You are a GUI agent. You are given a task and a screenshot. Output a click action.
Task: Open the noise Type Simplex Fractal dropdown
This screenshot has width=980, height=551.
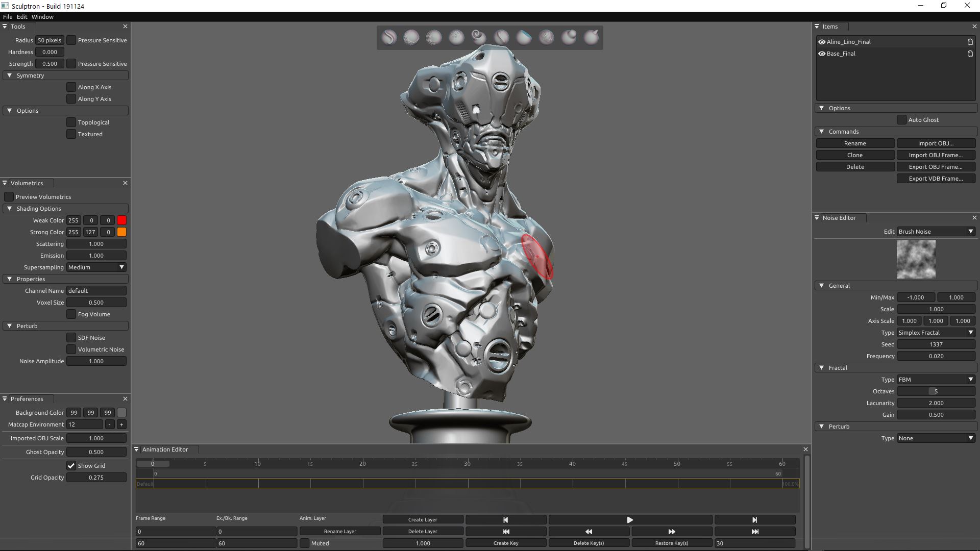point(936,333)
